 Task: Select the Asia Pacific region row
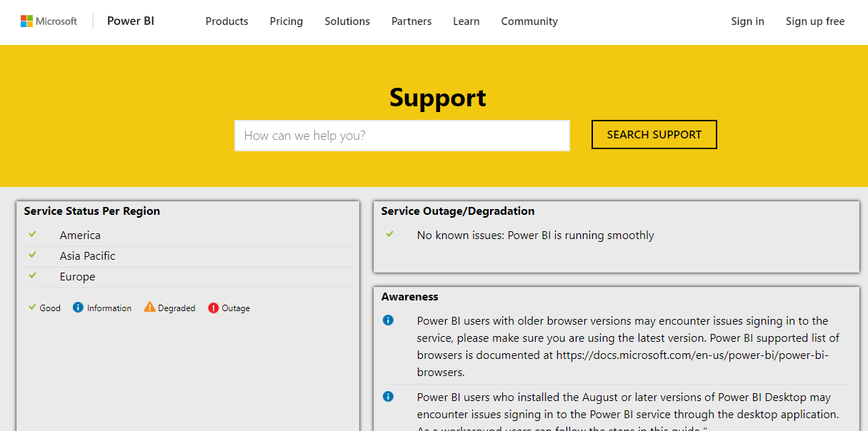[189, 256]
